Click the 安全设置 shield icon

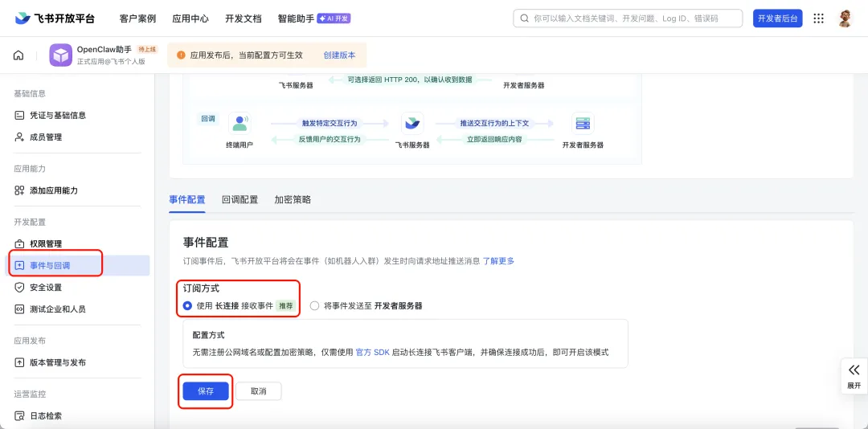click(x=19, y=288)
